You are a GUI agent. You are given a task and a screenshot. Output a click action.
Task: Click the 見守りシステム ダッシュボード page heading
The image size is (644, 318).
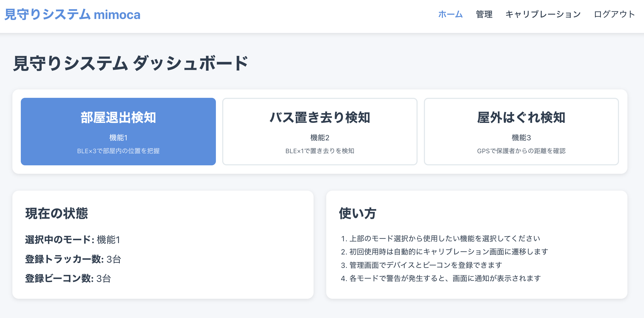131,64
